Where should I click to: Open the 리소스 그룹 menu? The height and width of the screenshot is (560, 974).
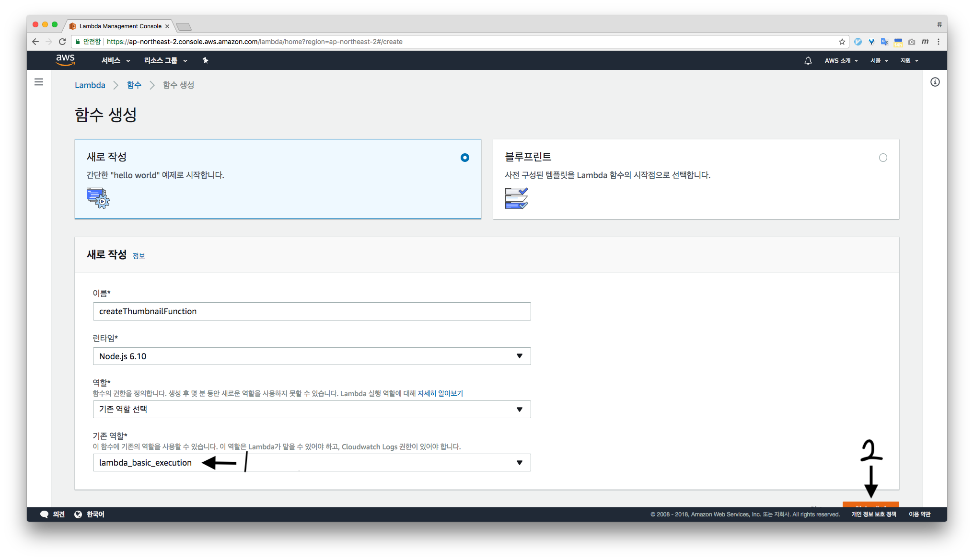pos(165,60)
